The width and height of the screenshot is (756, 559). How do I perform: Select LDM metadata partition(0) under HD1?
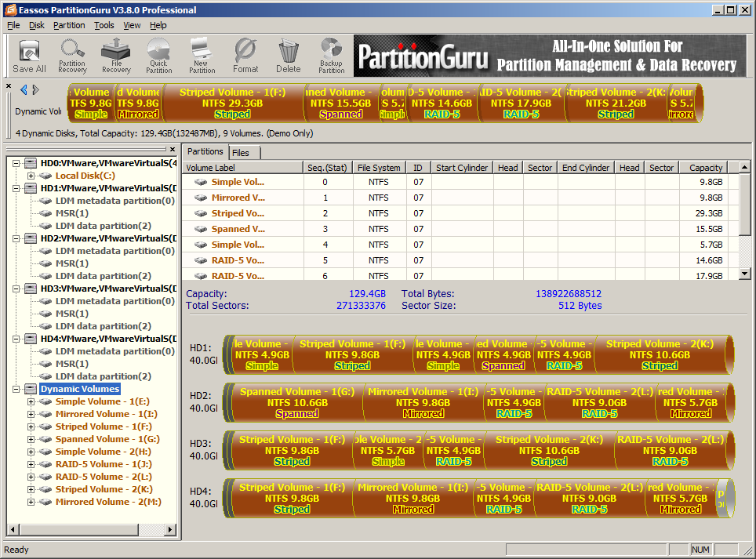(x=114, y=201)
